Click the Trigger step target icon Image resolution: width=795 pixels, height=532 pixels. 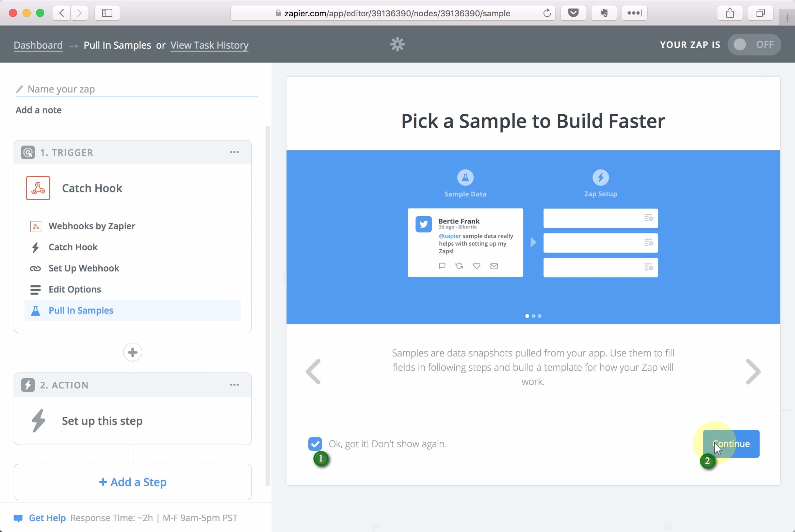[x=28, y=152]
